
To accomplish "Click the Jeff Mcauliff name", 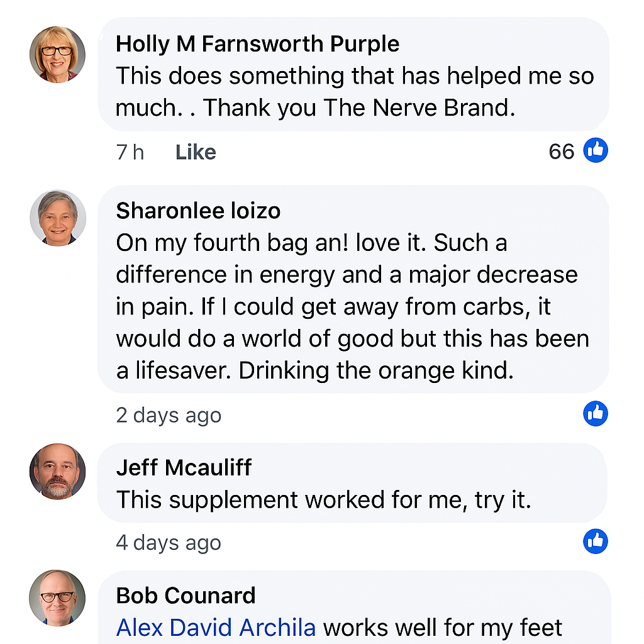I will click(x=184, y=467).
